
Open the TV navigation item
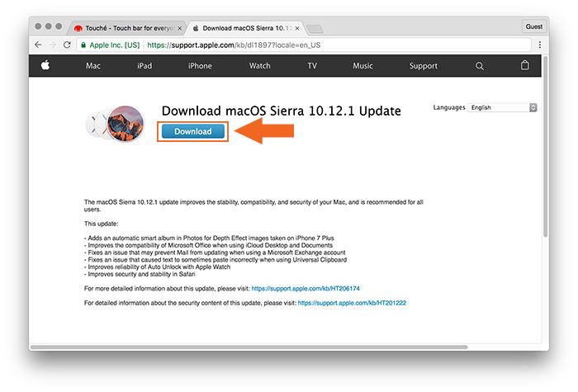(x=312, y=66)
